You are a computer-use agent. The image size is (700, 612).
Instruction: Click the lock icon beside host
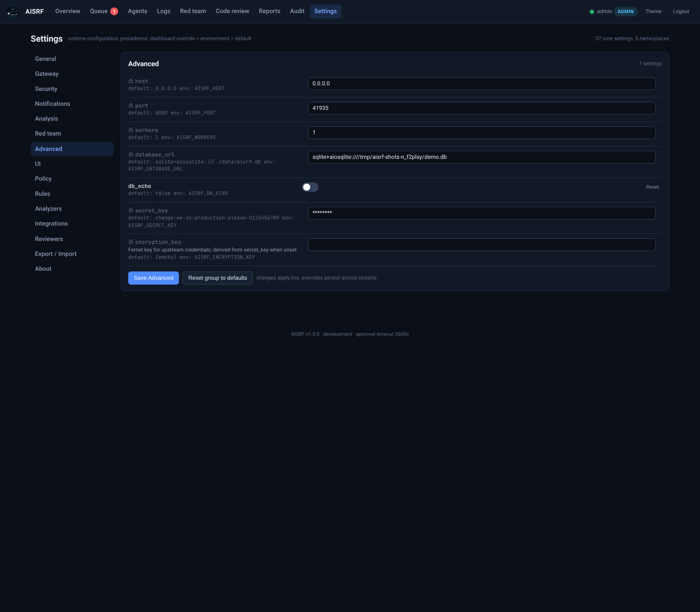pos(131,81)
